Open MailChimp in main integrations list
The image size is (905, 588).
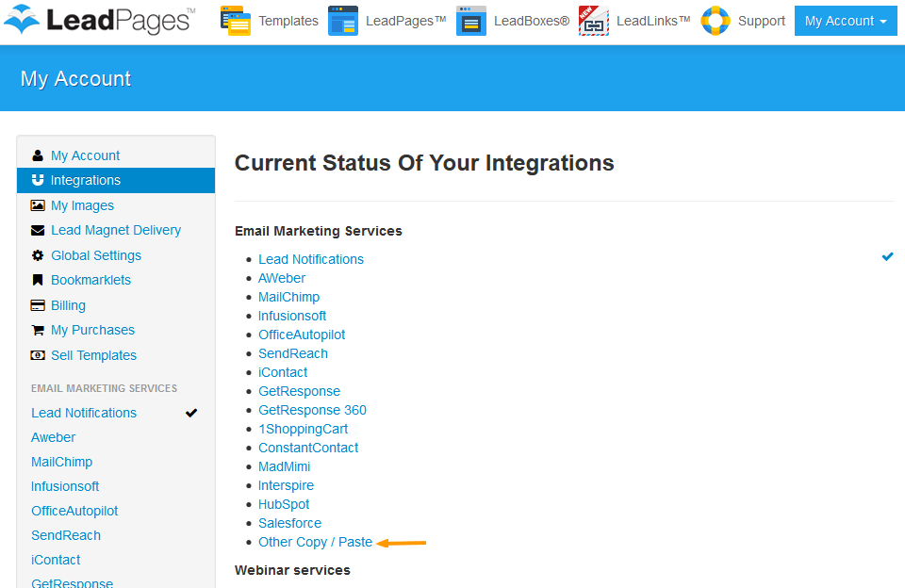point(288,297)
